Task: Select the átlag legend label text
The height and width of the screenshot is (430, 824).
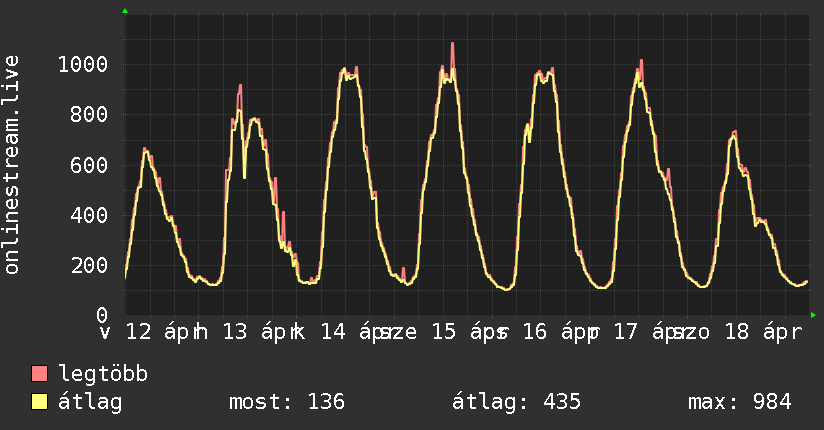Action: point(90,402)
